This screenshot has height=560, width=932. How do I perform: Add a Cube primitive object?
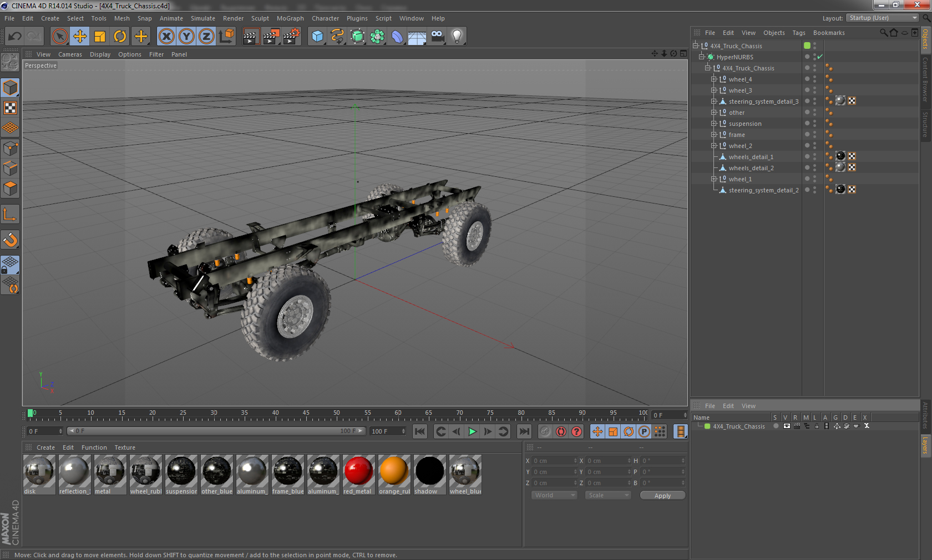317,37
